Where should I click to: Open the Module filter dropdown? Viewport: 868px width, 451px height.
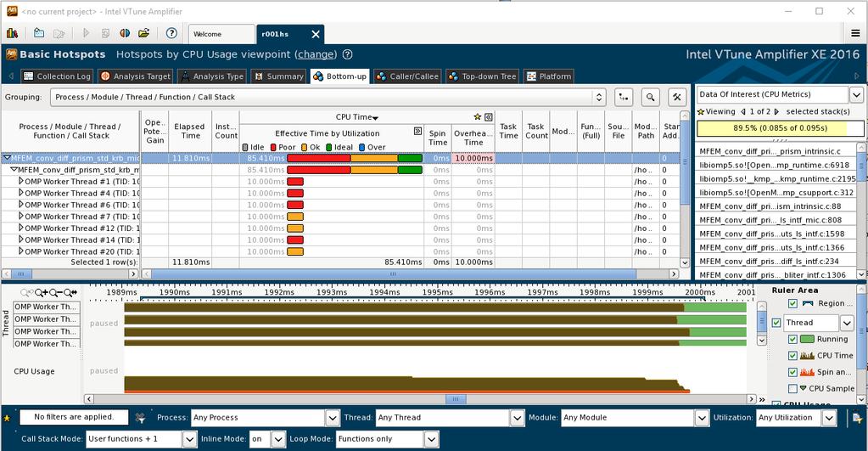pos(702,418)
